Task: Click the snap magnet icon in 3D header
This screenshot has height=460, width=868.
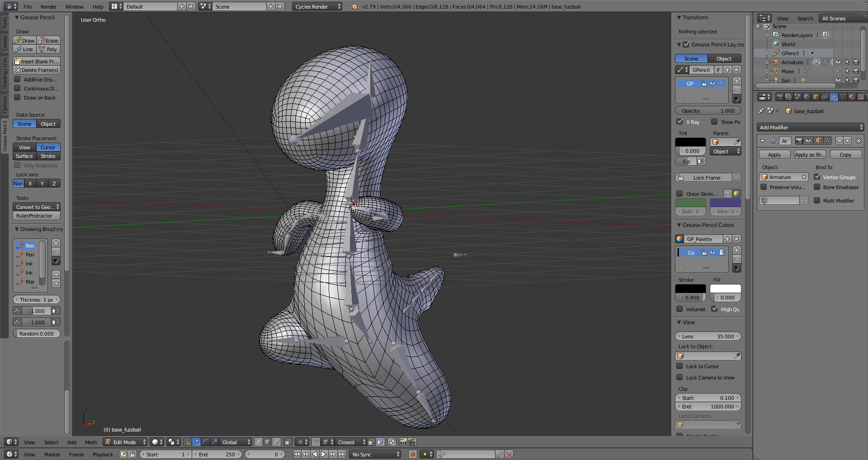Action: [316, 442]
